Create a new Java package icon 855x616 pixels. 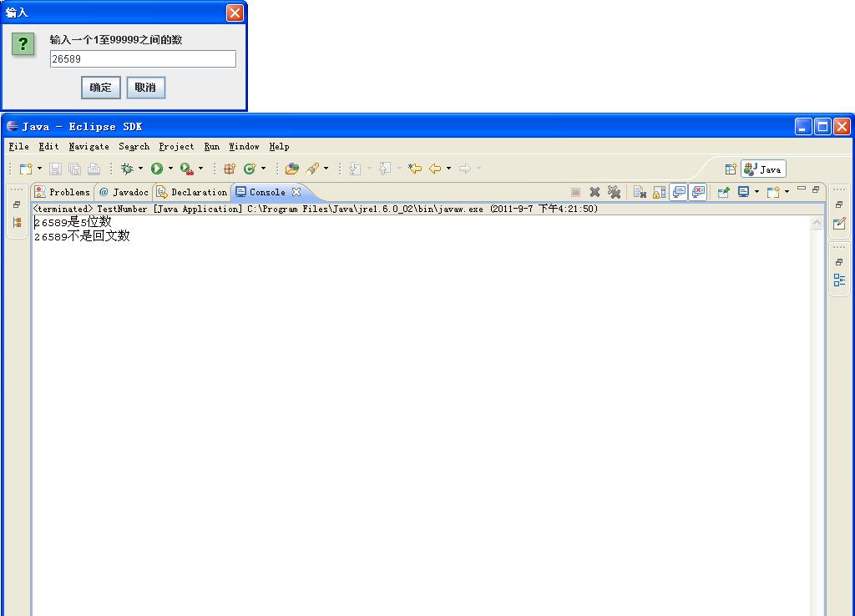230,169
